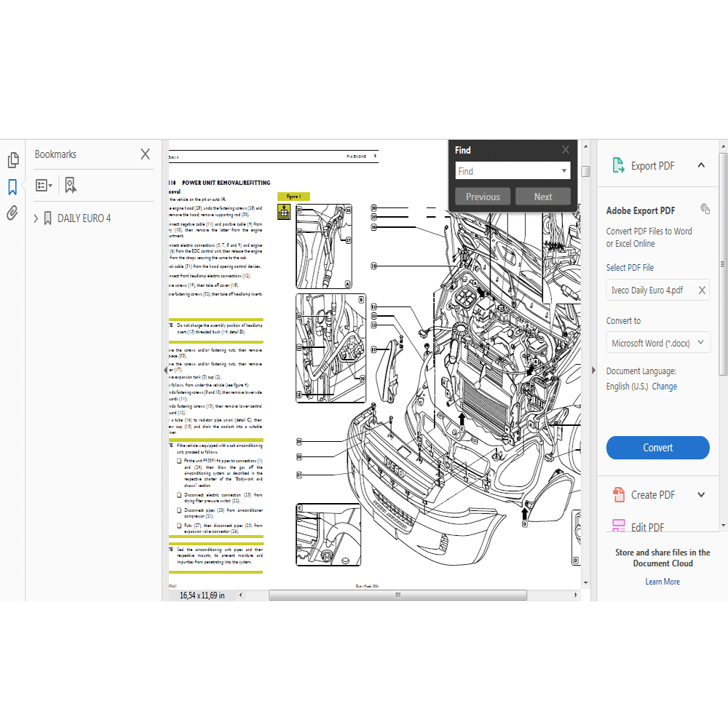This screenshot has height=728, width=728.
Task: Click the Previous search result button
Action: pyautogui.click(x=483, y=197)
